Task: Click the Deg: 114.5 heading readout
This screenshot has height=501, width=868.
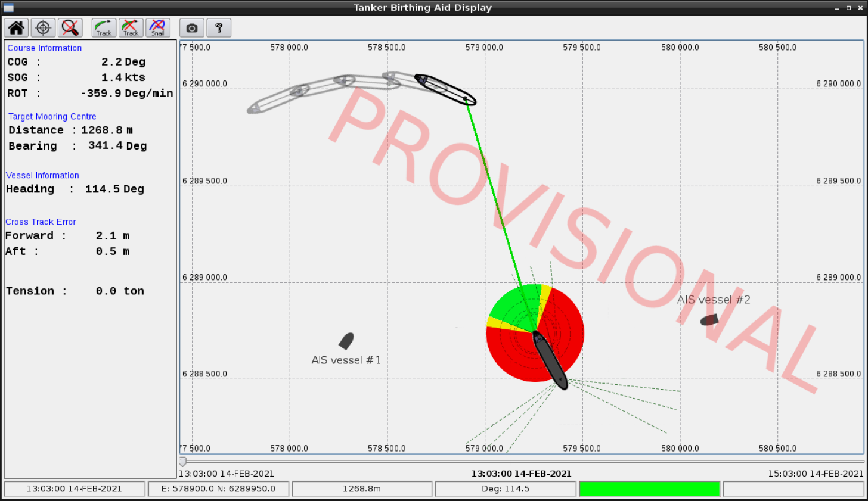Action: click(506, 488)
